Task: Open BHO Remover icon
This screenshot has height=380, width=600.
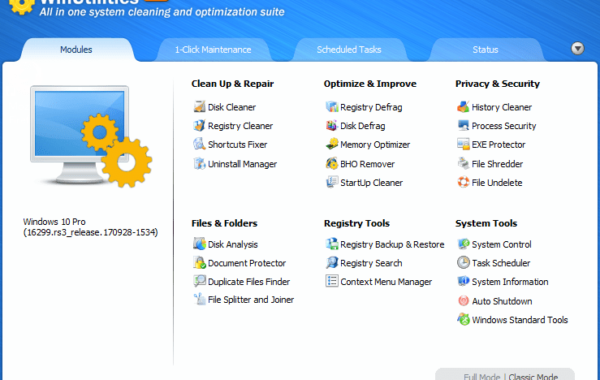Action: tap(332, 164)
